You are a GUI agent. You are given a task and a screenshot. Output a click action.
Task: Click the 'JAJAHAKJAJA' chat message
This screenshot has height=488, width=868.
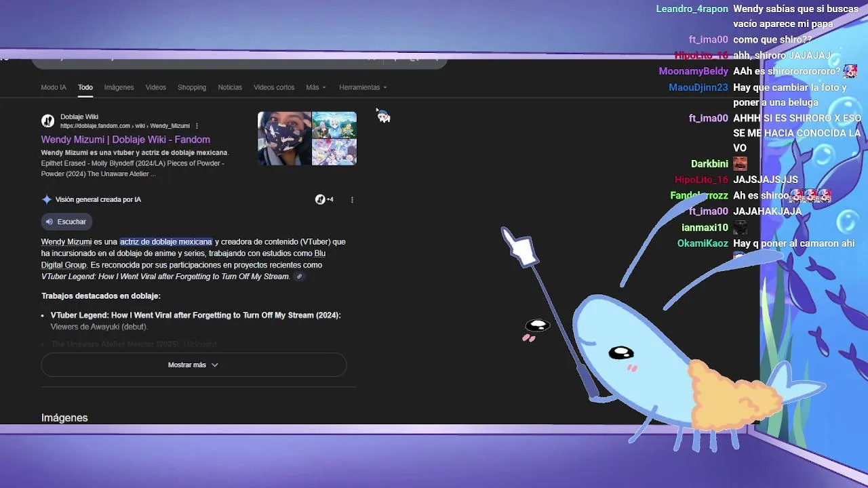pos(768,211)
